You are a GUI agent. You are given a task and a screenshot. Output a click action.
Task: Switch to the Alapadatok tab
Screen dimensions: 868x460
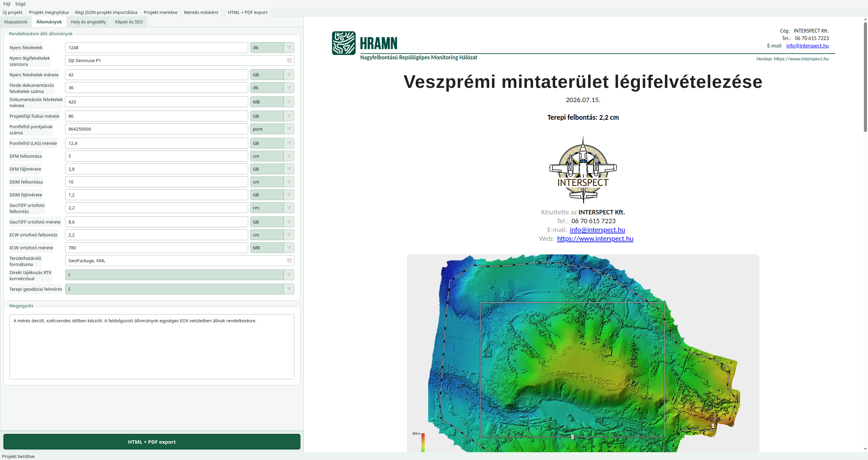click(x=16, y=22)
